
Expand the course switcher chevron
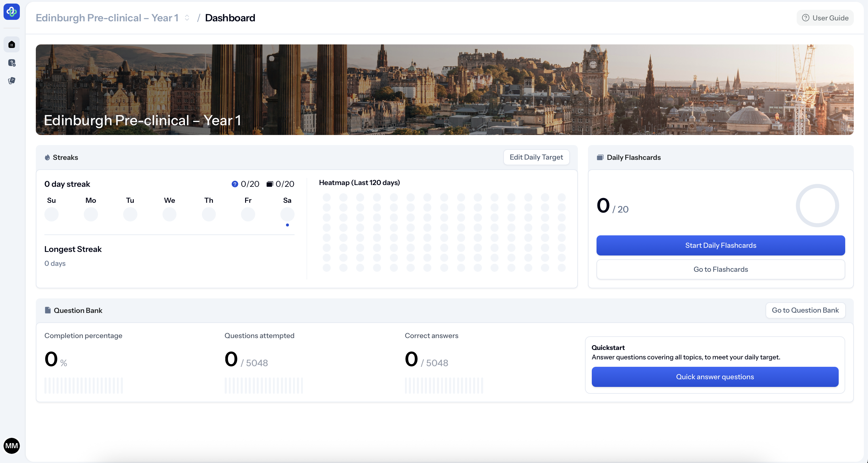tap(187, 18)
